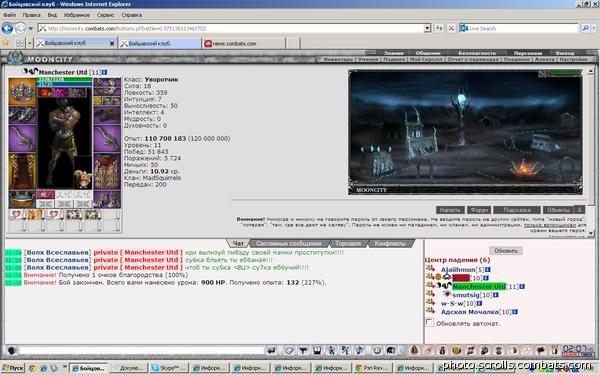The image size is (600, 375).
Task: Switch to the Системные сообщения chat tab
Action: [x=289, y=243]
